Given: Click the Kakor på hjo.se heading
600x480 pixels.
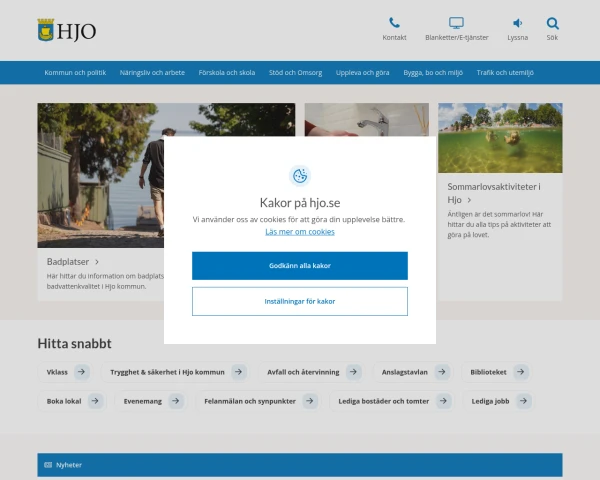Looking at the screenshot, I should [300, 202].
